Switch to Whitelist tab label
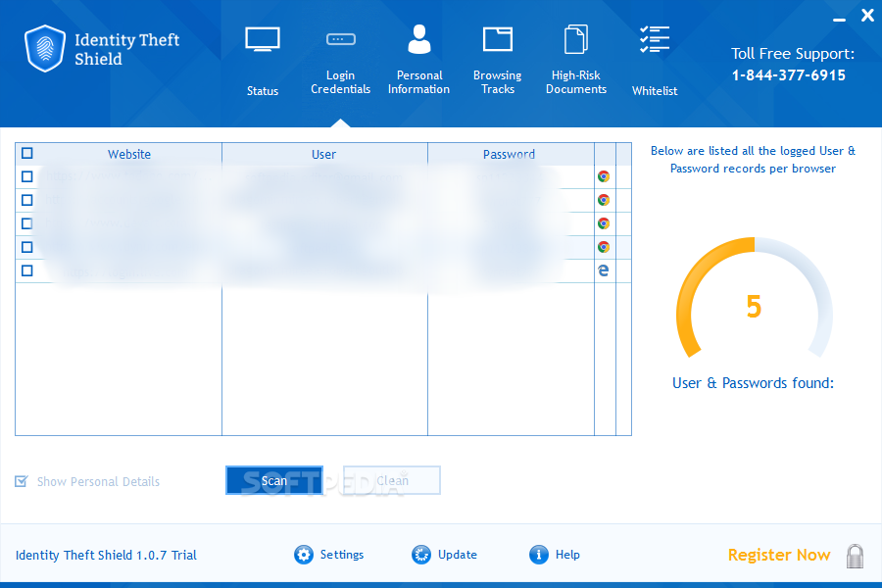The width and height of the screenshot is (882, 588). pyautogui.click(x=655, y=90)
